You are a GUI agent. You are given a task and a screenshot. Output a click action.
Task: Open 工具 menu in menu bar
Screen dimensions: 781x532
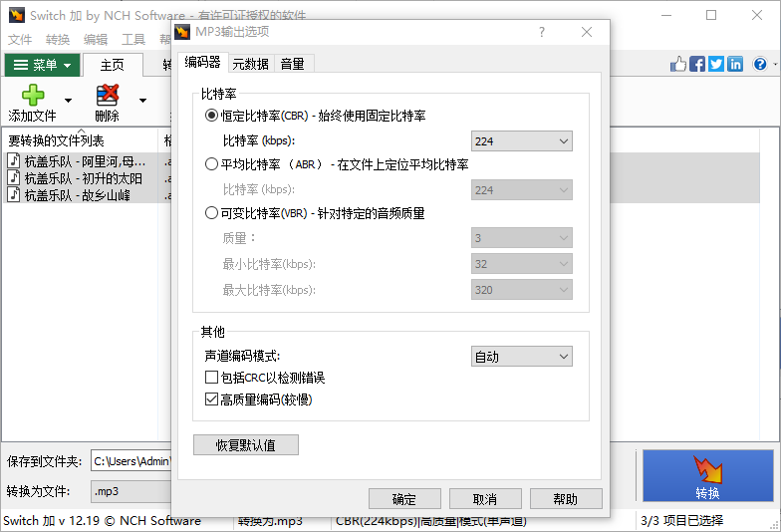click(x=133, y=40)
